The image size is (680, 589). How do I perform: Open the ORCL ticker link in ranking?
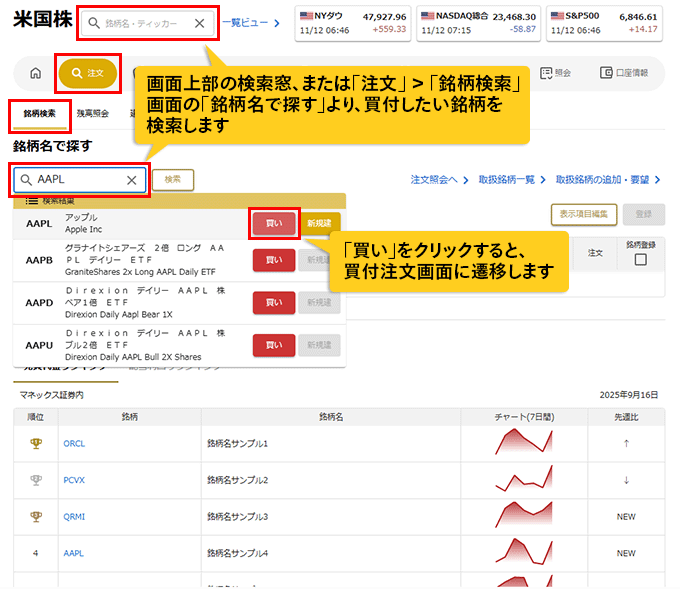click(x=74, y=443)
